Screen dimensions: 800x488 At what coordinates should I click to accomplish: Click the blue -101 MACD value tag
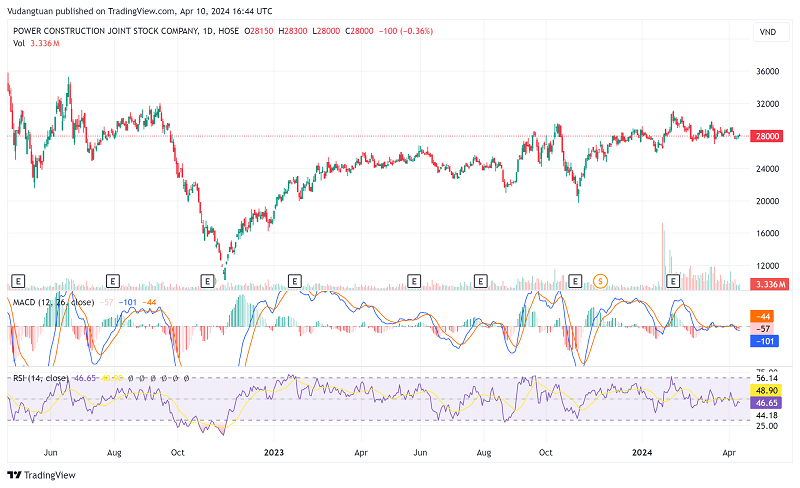coord(766,341)
